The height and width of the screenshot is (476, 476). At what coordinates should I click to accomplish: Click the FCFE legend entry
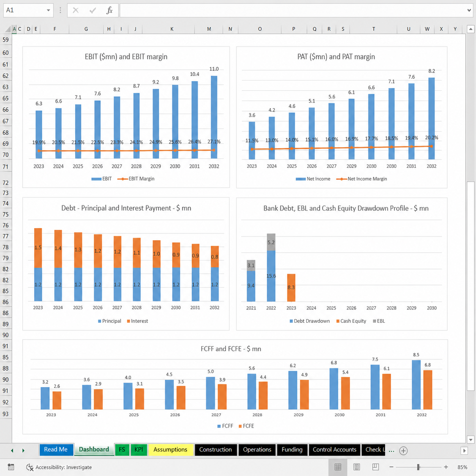point(246,426)
